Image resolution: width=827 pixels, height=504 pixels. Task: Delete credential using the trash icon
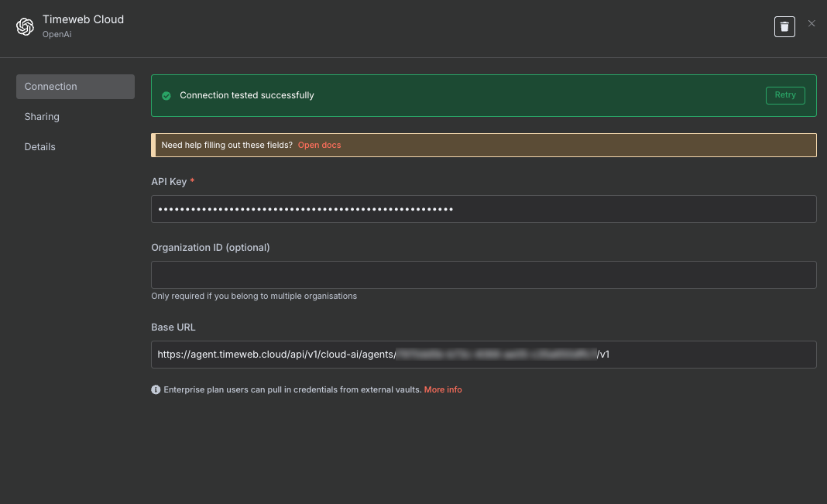click(784, 26)
